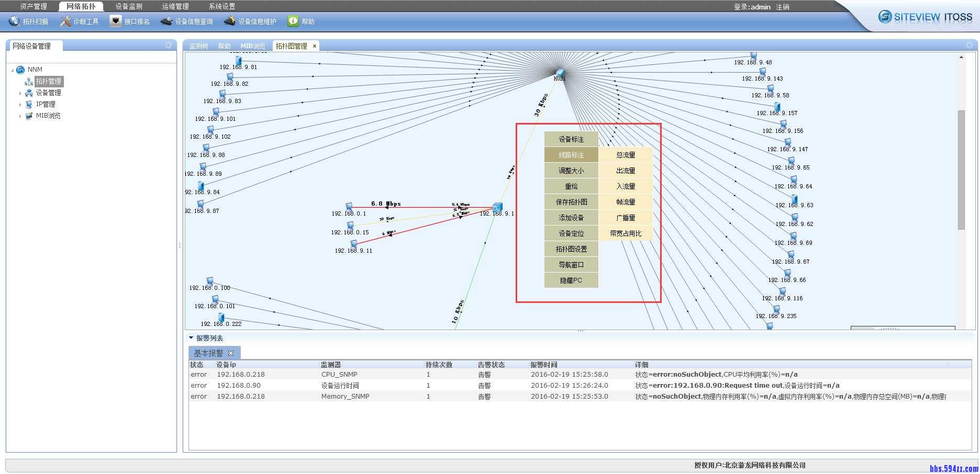Select the 192.168.9.1 switch node icon
The height and width of the screenshot is (474, 980).
pos(497,207)
